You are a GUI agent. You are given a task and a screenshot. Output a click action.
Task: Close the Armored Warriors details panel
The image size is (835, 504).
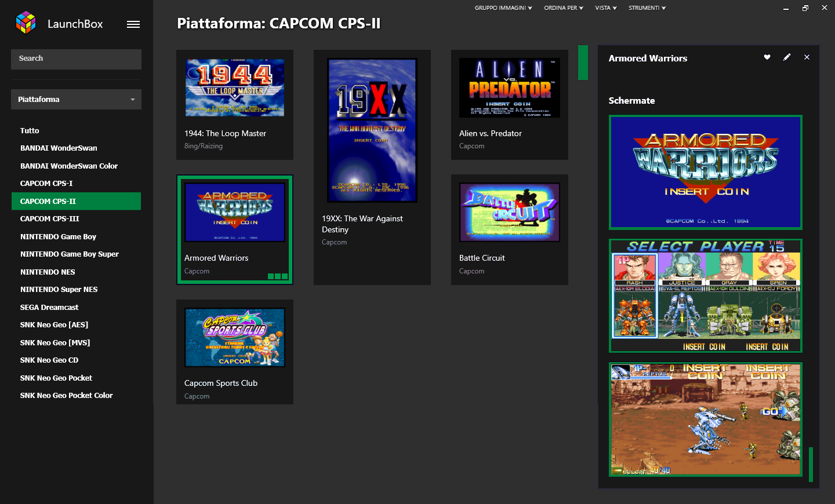pyautogui.click(x=807, y=57)
